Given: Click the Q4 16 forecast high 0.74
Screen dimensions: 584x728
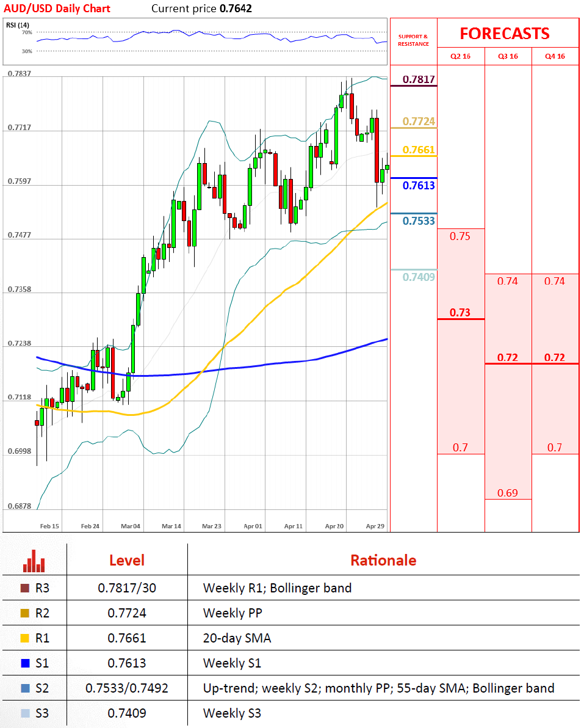Looking at the screenshot, I should point(555,282).
